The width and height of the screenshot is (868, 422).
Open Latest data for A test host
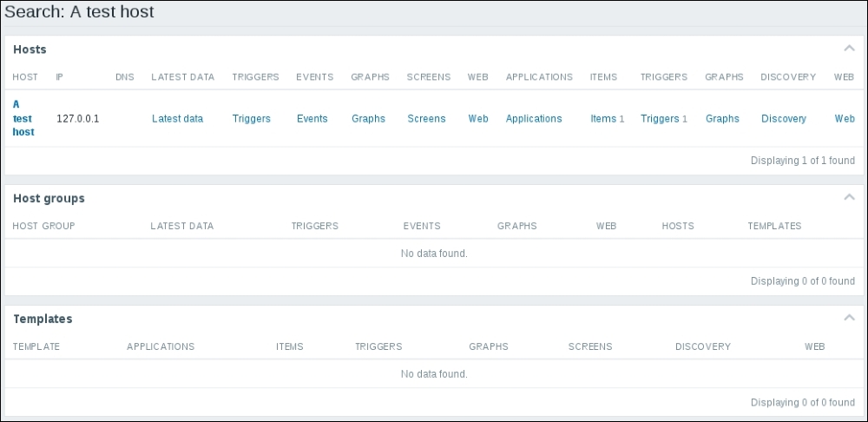(177, 119)
